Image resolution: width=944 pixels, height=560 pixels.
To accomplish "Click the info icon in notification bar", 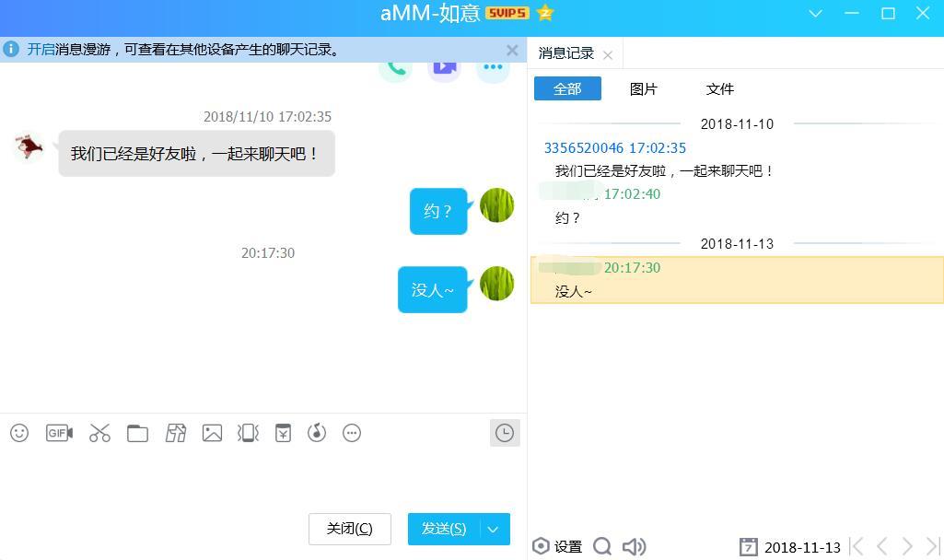I will coord(11,50).
